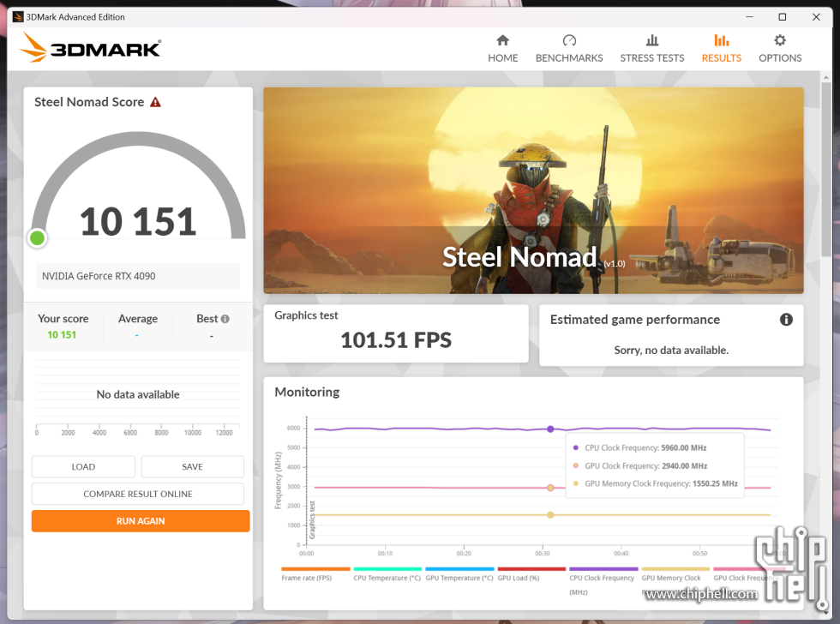The width and height of the screenshot is (840, 624).
Task: Switch to the Benchmarks tab
Action: 569,49
